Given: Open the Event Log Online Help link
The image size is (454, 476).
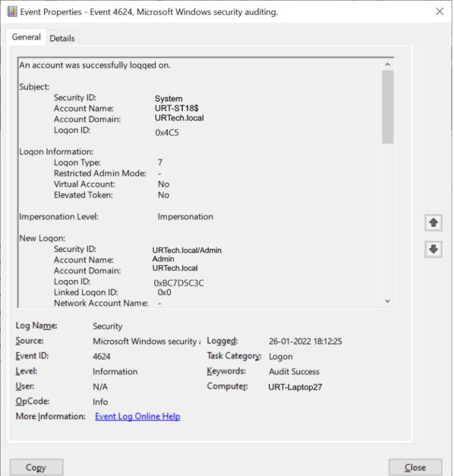Looking at the screenshot, I should (x=137, y=416).
